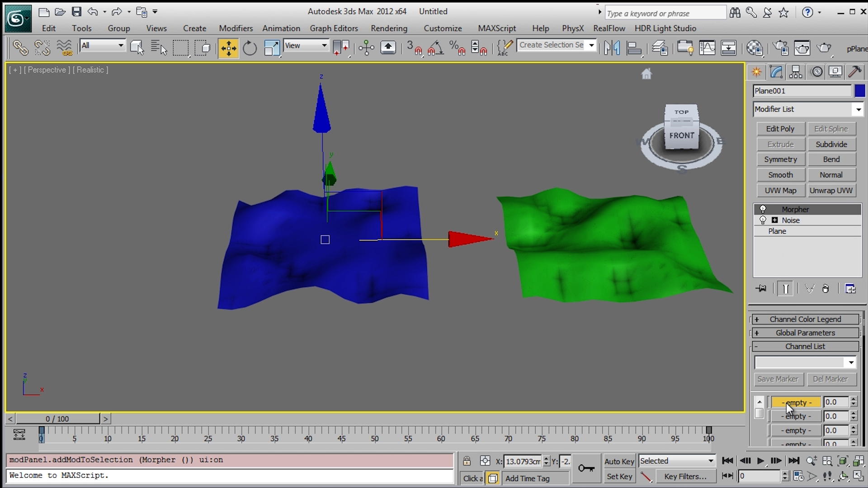Image resolution: width=868 pixels, height=488 pixels.
Task: Expand the Noise modifier sub-objects
Action: (x=774, y=220)
